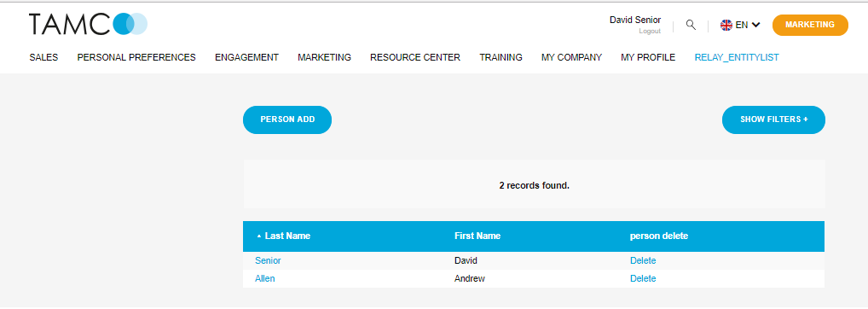
Task: Delete the Andrew Allen record
Action: (643, 278)
